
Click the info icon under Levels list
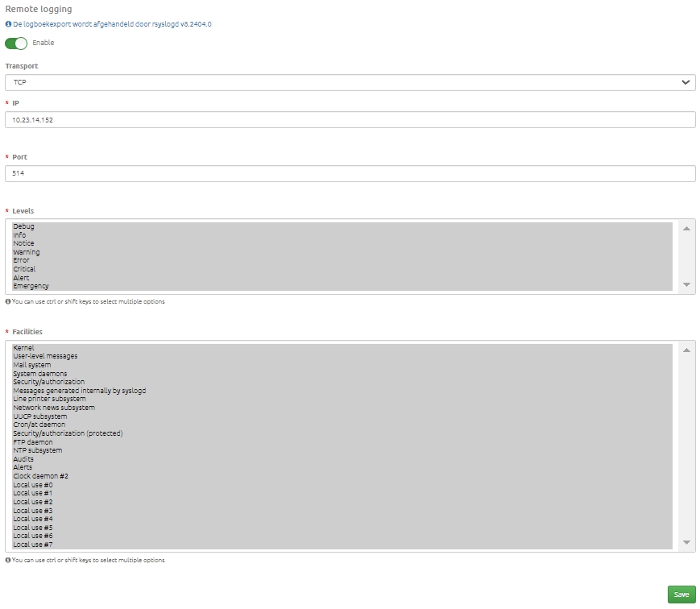tap(7, 301)
